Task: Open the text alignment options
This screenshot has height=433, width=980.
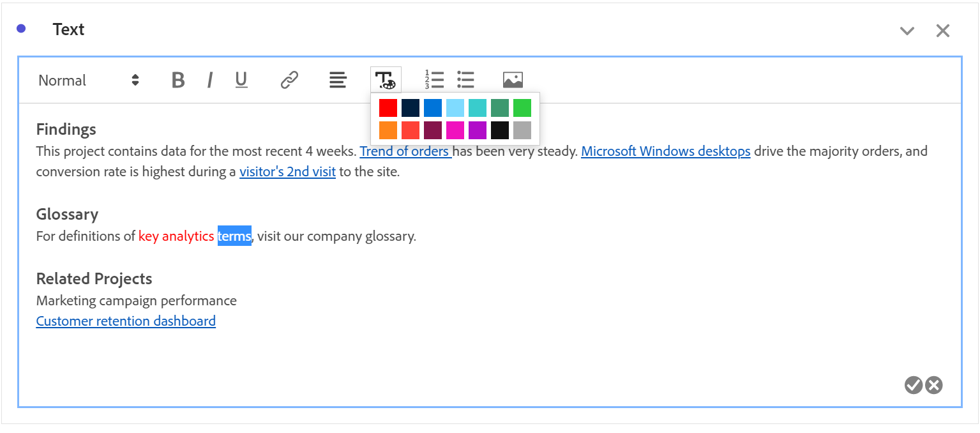Action: point(338,80)
